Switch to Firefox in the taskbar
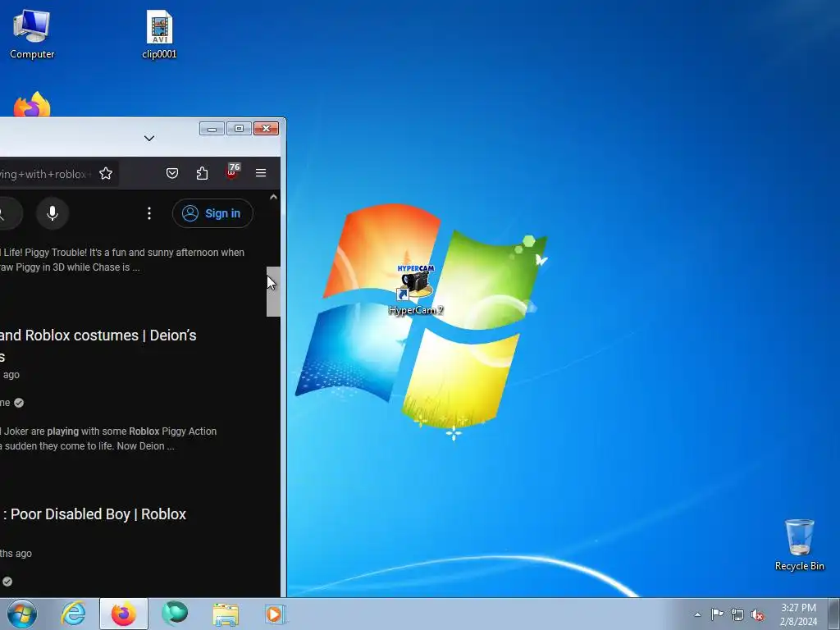Screen dimensions: 840x630 123,614
